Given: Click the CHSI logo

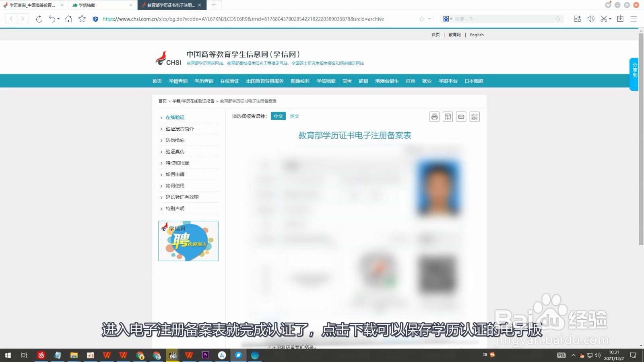Looking at the screenshot, I should click(x=169, y=59).
